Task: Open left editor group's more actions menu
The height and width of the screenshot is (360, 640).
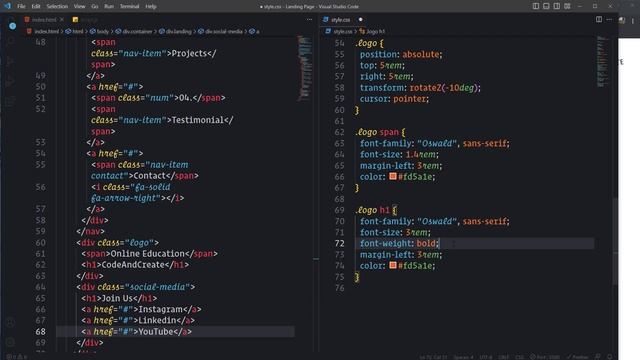Action: pyautogui.click(x=309, y=20)
